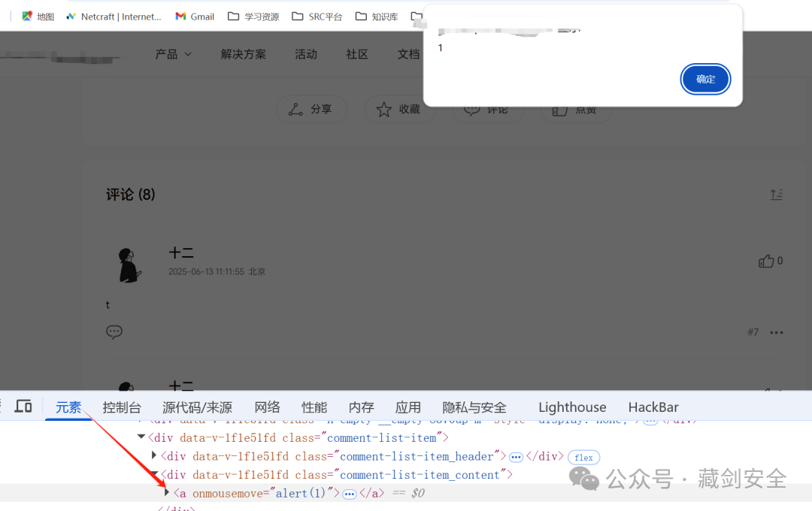Screen dimensions: 812x511
Task: Toggle the flex badge on the header div
Action: 583,457
